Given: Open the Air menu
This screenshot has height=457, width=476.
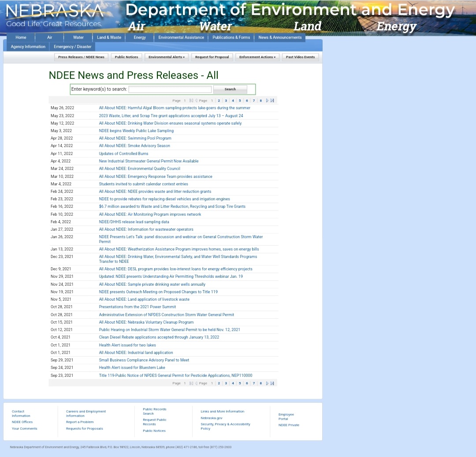Looking at the screenshot, I should pyautogui.click(x=50, y=37).
